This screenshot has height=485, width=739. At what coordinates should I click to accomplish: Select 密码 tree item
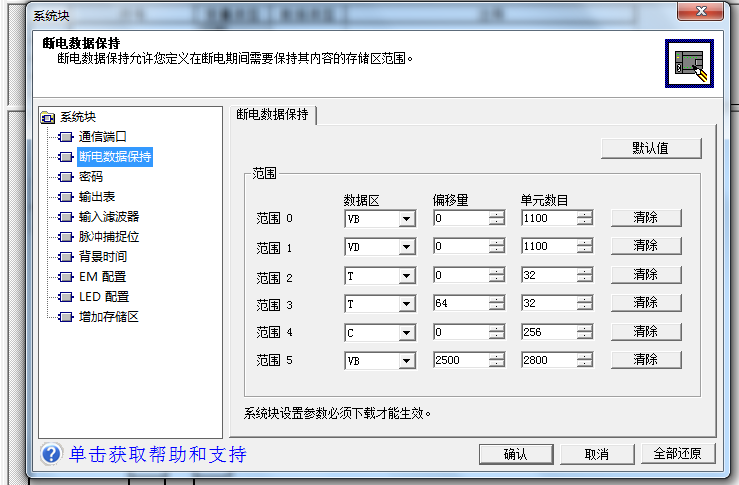90,176
